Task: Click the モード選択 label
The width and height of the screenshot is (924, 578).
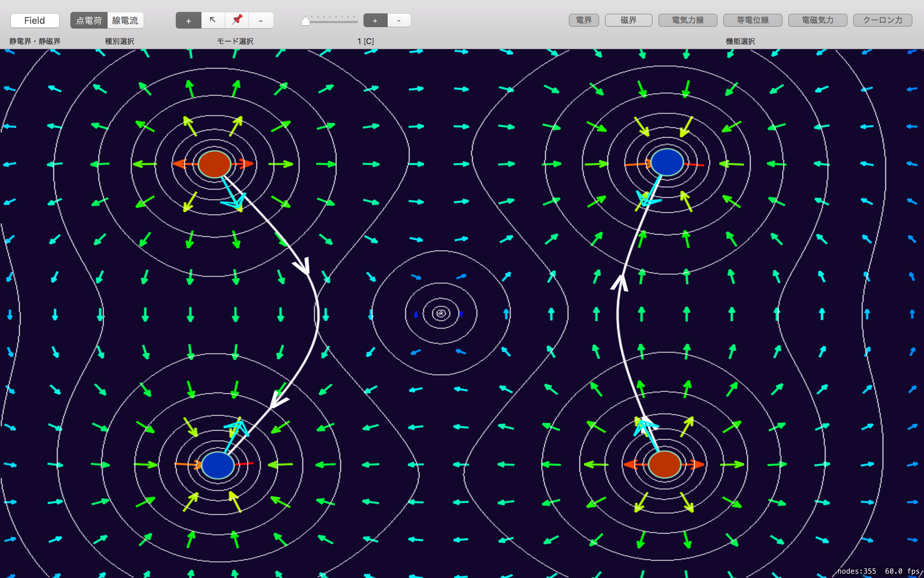Action: 235,41
